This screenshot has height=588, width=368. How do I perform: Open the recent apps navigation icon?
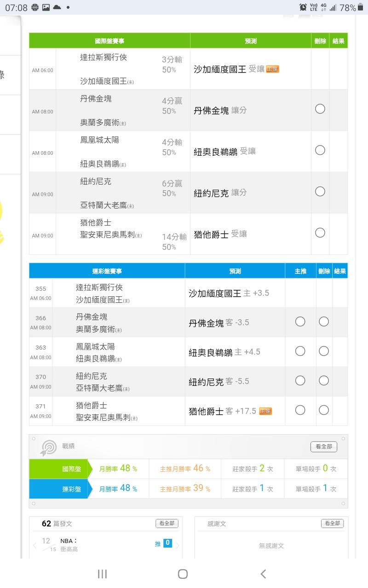(x=102, y=574)
